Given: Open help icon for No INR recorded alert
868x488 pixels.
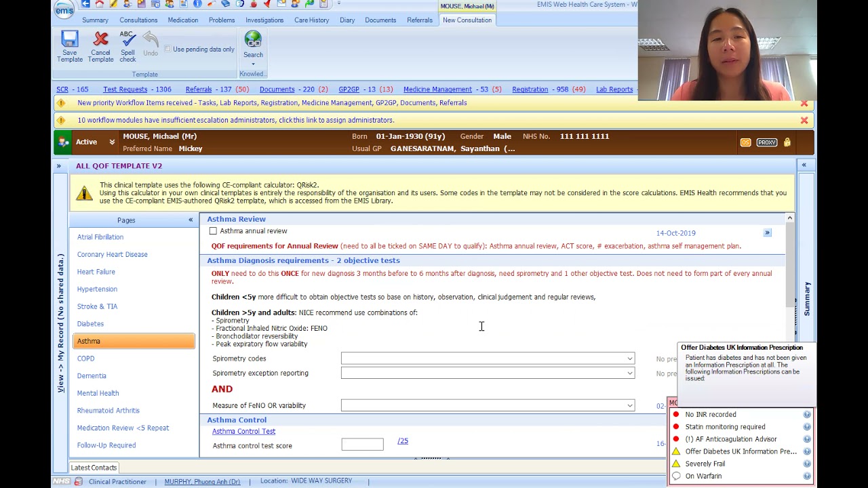Looking at the screenshot, I should coord(807,415).
